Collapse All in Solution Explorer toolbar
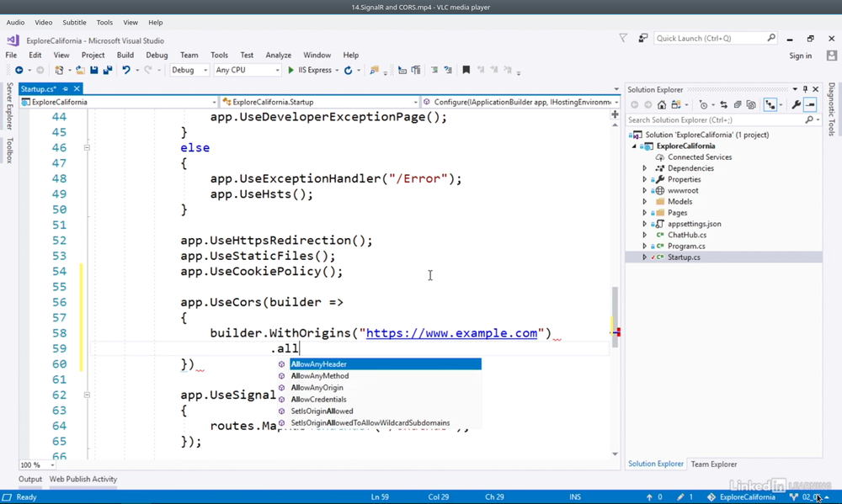This screenshot has width=842, height=504. click(738, 104)
